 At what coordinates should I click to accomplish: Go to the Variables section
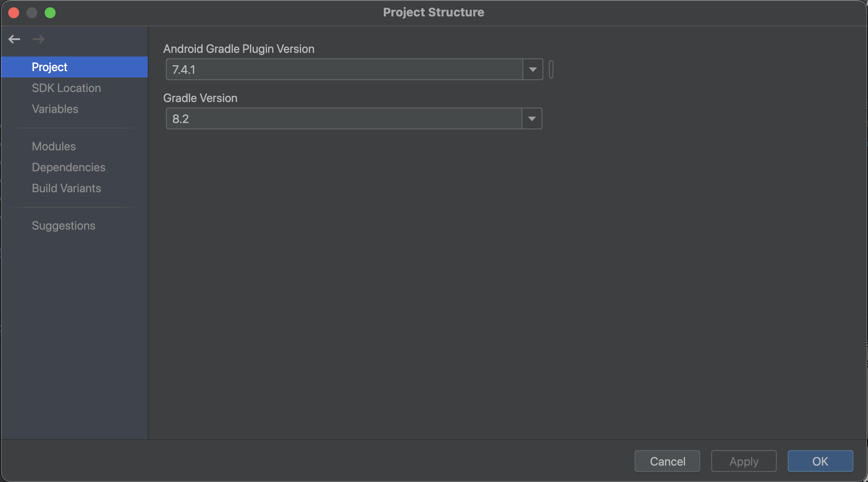click(x=55, y=109)
